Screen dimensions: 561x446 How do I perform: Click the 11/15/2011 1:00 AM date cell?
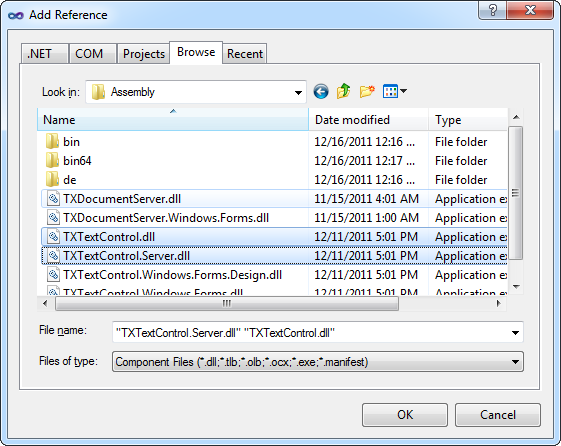click(x=366, y=217)
